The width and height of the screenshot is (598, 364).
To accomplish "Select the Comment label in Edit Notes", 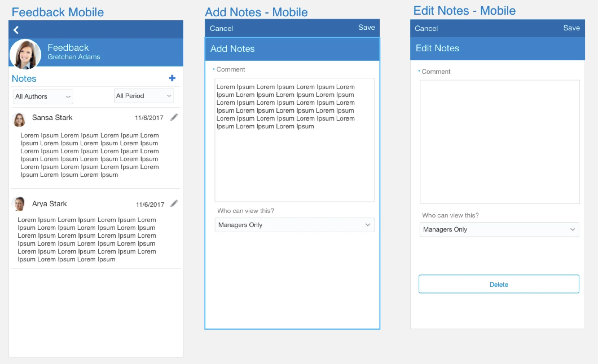I will pyautogui.click(x=436, y=72).
